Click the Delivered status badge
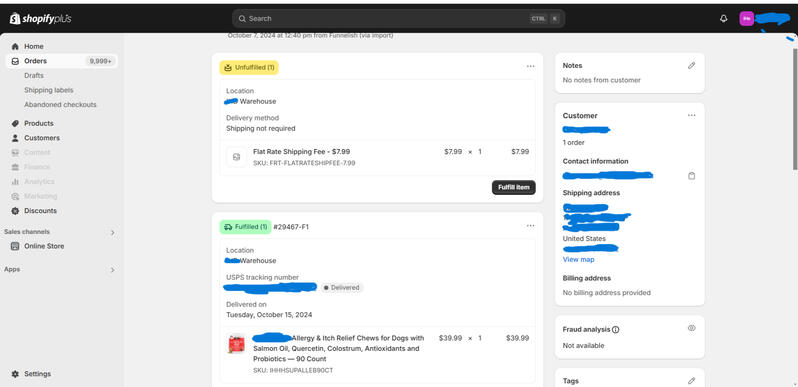The image size is (798, 387). [341, 288]
